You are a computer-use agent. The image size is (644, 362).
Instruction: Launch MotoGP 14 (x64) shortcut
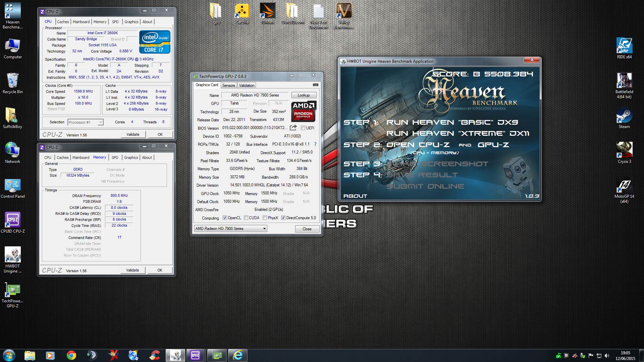[x=624, y=190]
